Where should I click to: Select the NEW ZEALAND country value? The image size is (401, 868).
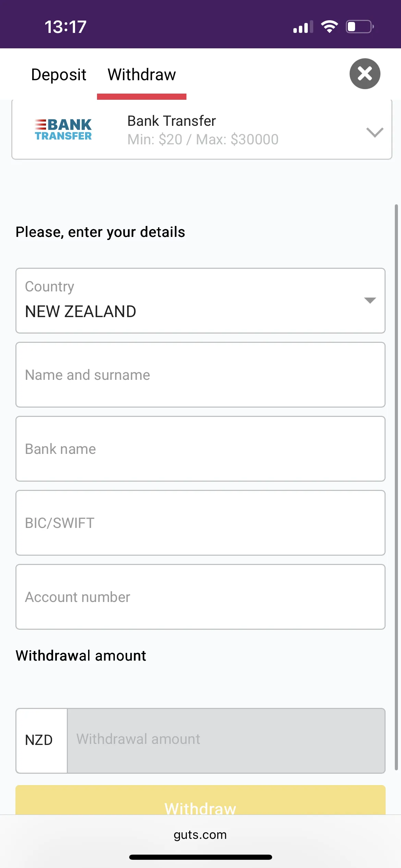(81, 311)
